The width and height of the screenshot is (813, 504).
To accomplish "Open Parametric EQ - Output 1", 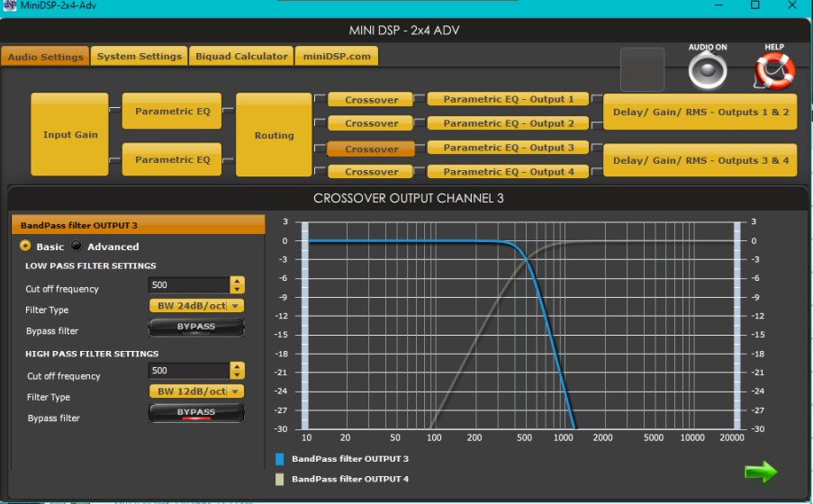I will click(x=508, y=99).
